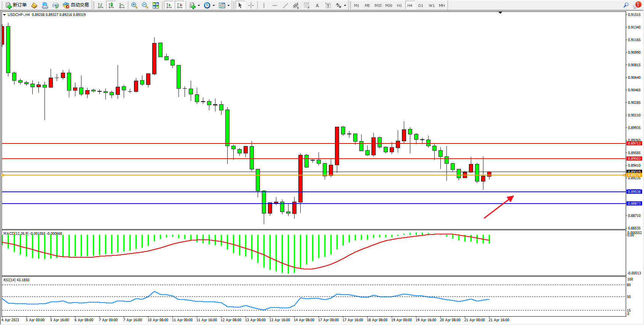Select the Fibonacci retracement tool
Viewport: 644px width, 325px height.
tap(307, 5)
